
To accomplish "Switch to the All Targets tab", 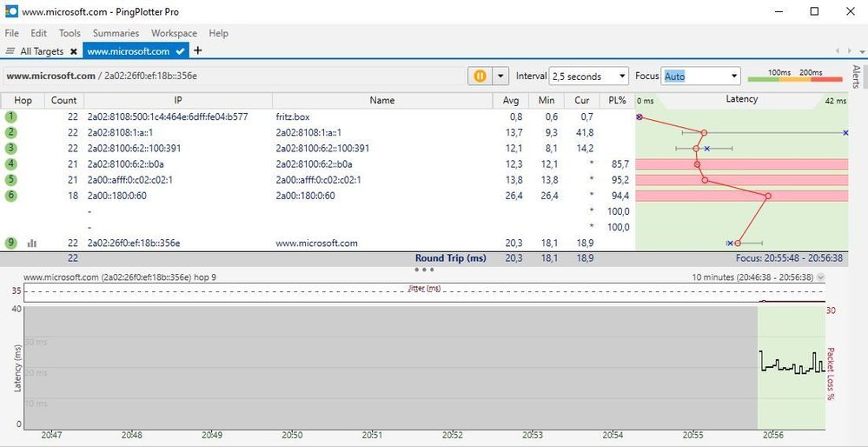I will (42, 51).
